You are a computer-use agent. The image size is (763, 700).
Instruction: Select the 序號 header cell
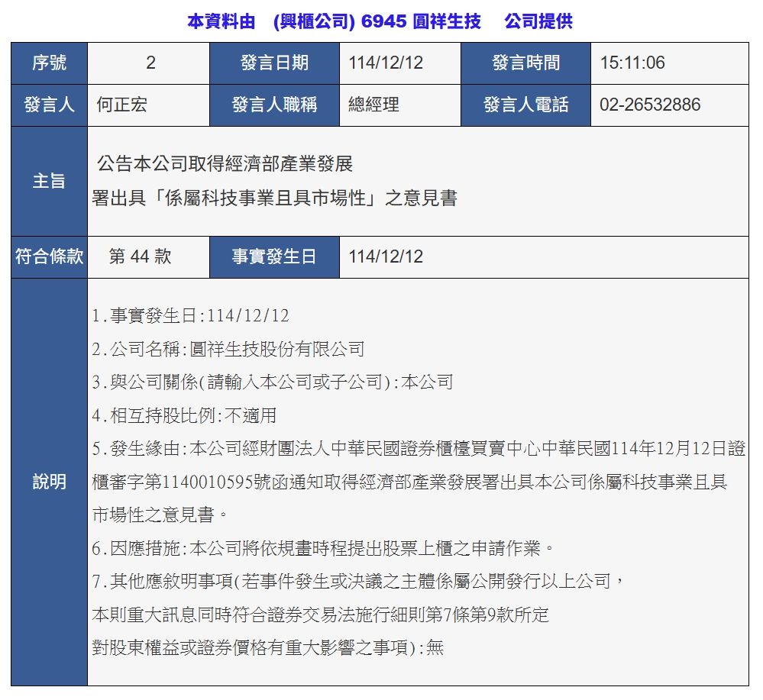49,63
